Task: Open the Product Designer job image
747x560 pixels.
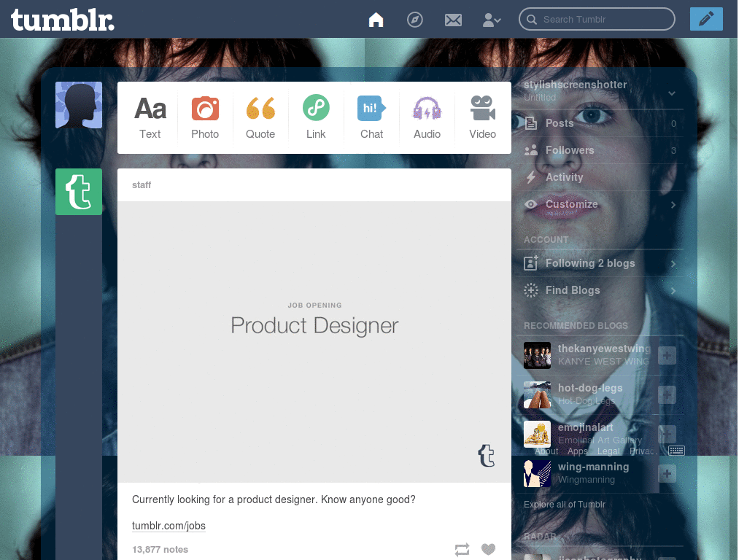Action: [314, 342]
